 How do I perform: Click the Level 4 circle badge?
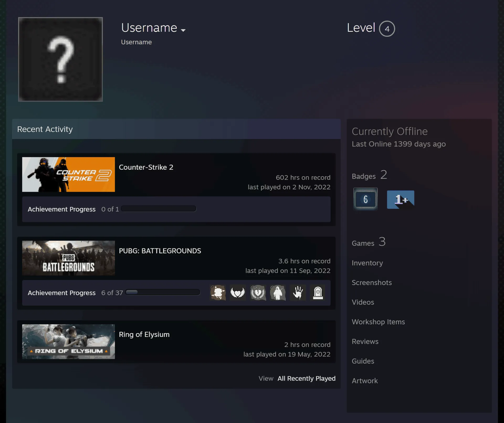(387, 29)
